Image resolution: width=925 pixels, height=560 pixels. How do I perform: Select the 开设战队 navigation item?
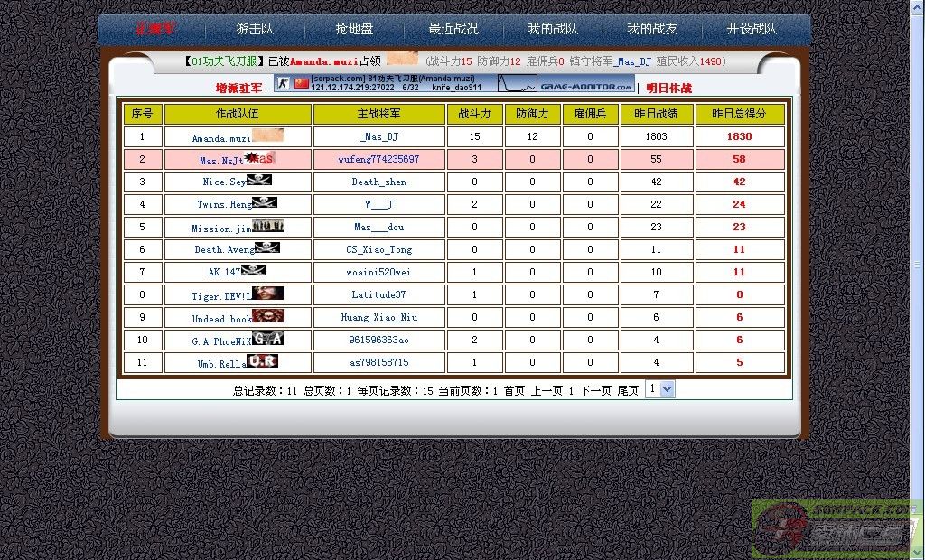(752, 29)
